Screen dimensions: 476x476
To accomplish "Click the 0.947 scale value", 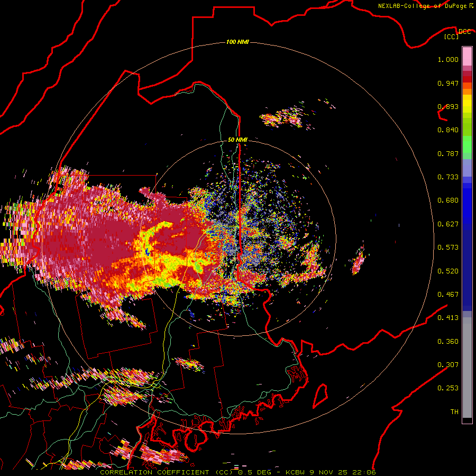I will pyautogui.click(x=448, y=83).
